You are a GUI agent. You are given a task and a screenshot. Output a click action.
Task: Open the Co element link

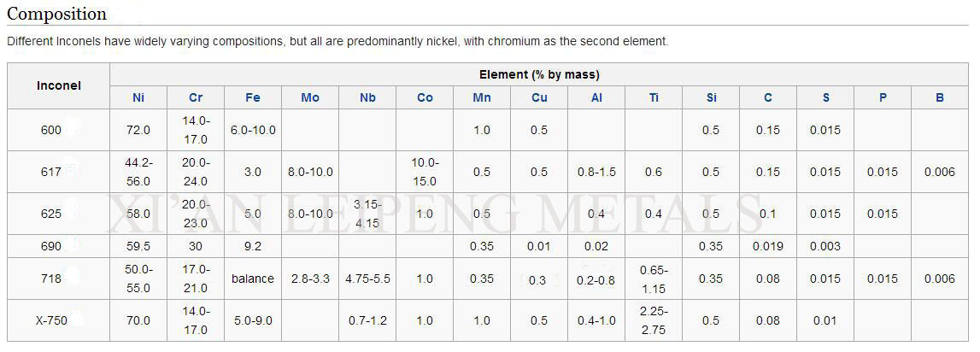tap(425, 97)
